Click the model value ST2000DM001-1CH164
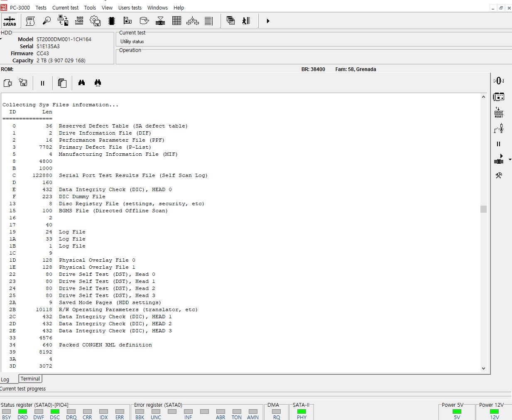 (x=64, y=39)
